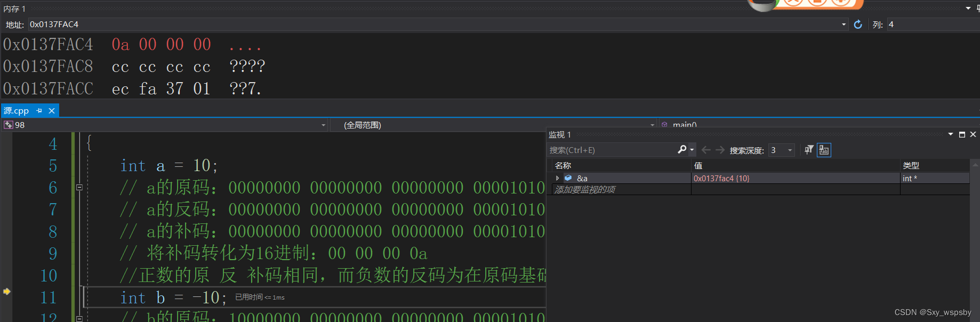This screenshot has height=322, width=980.
Task: Open the 全局范围 scope dropdown
Action: pos(653,125)
